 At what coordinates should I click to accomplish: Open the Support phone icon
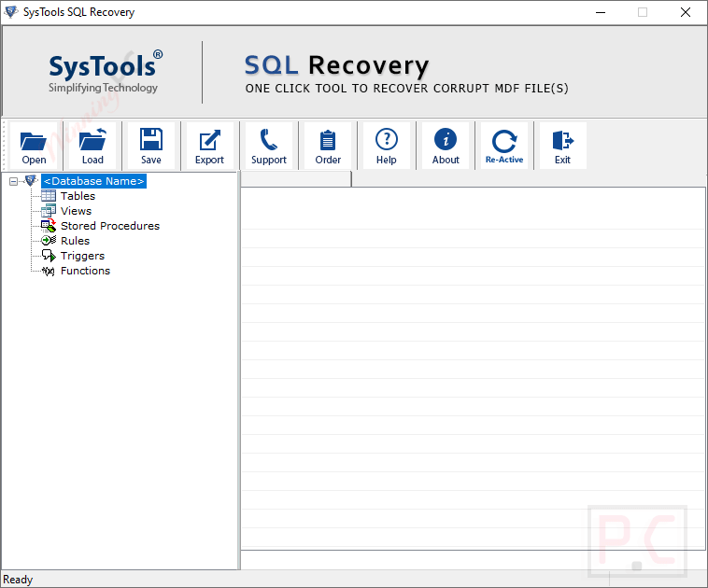pos(269,139)
